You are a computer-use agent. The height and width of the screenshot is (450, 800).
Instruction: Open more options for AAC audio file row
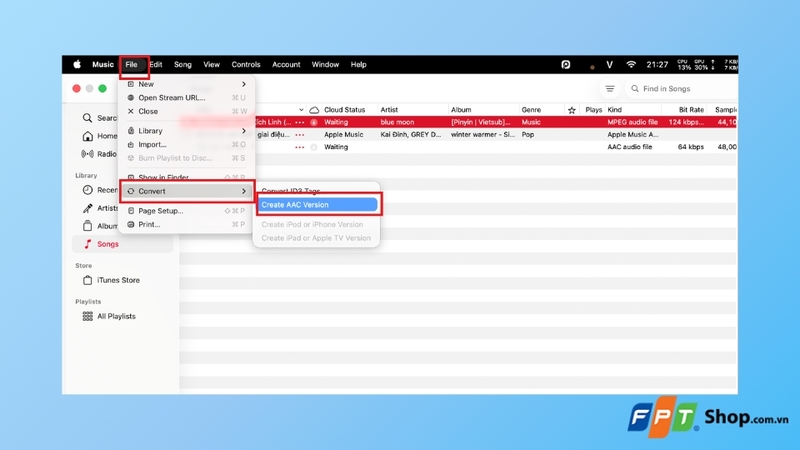click(x=299, y=147)
